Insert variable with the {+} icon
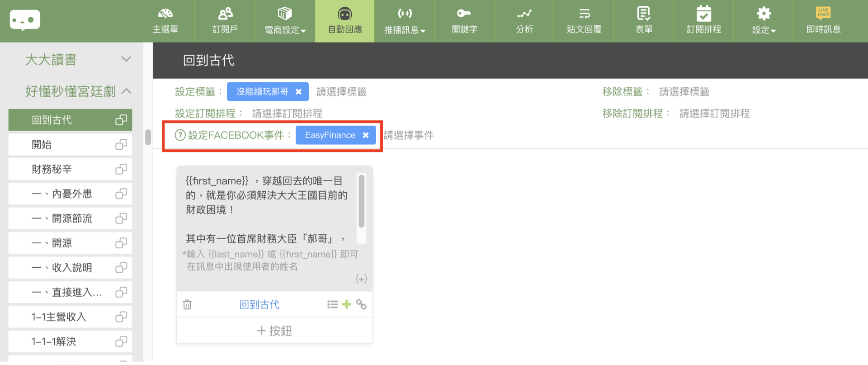 (361, 279)
